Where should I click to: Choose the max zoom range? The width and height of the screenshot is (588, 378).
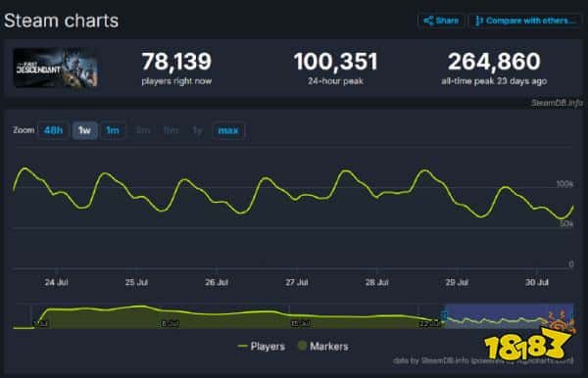click(x=228, y=130)
